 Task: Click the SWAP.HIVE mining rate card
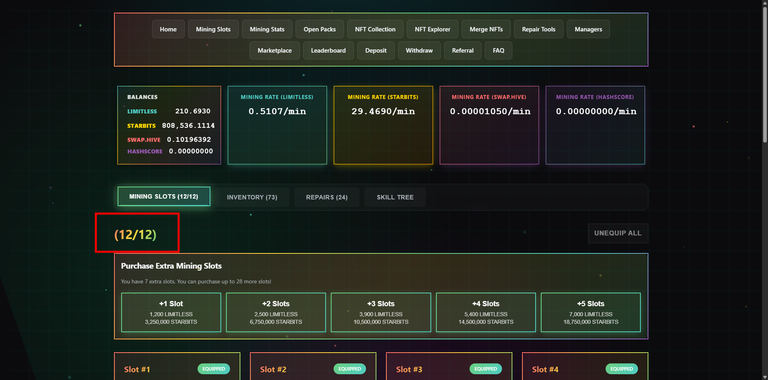click(489, 125)
